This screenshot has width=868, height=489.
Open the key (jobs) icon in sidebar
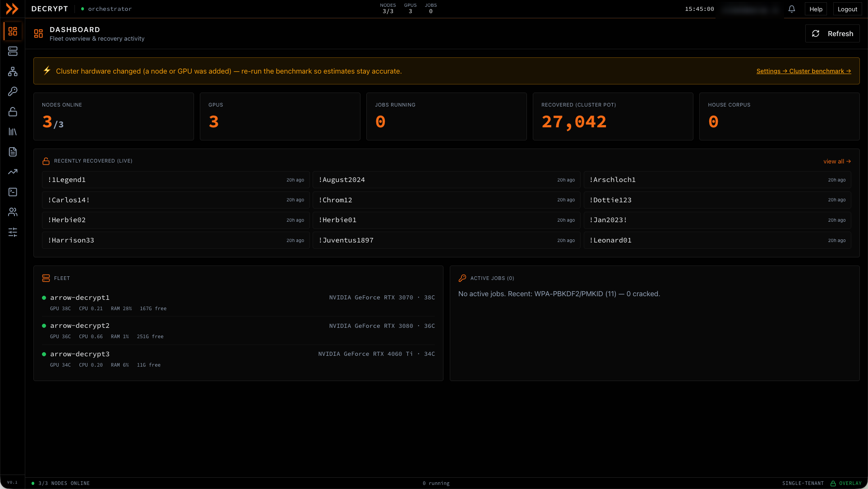pos(13,92)
